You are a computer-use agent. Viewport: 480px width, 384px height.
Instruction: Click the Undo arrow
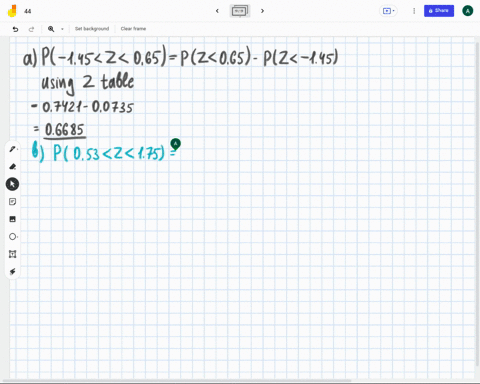[x=15, y=29]
